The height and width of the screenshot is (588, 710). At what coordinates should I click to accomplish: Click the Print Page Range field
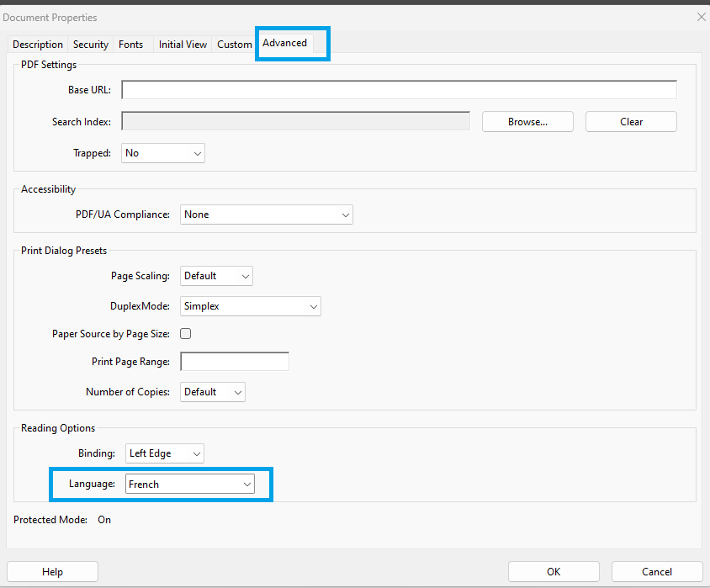(235, 362)
